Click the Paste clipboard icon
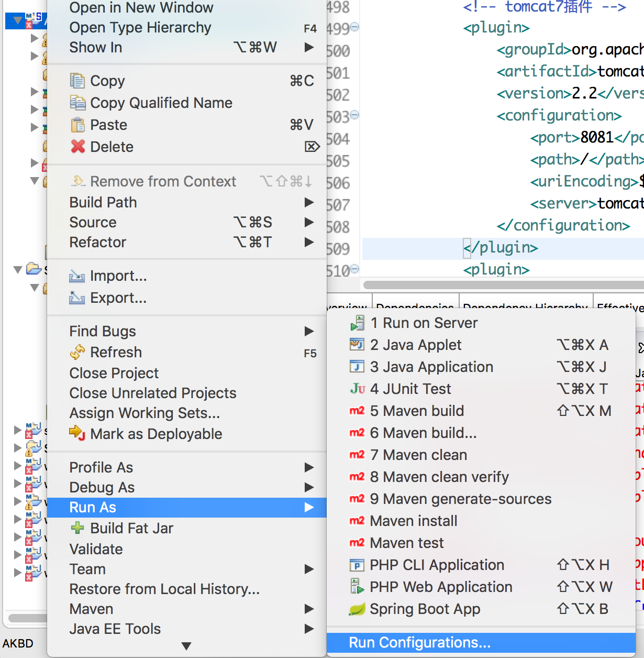The image size is (644, 658). pyautogui.click(x=77, y=125)
